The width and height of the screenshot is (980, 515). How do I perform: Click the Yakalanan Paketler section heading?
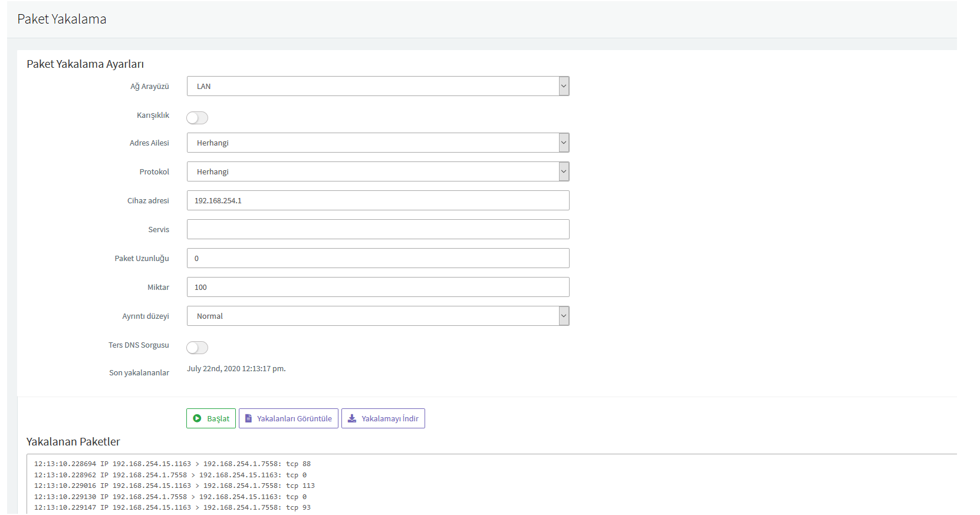click(x=73, y=442)
